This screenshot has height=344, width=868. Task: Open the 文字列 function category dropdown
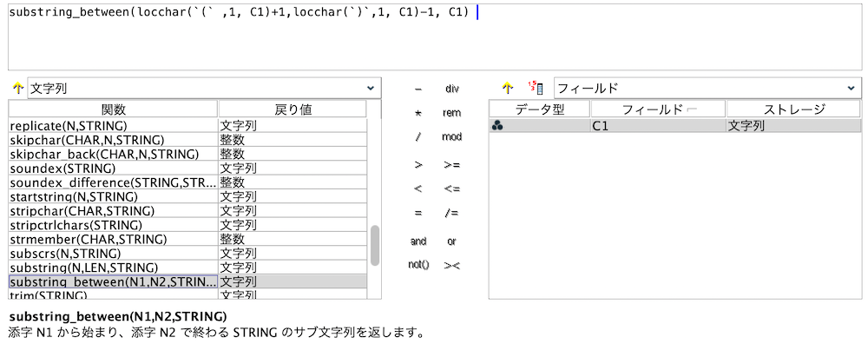(204, 88)
